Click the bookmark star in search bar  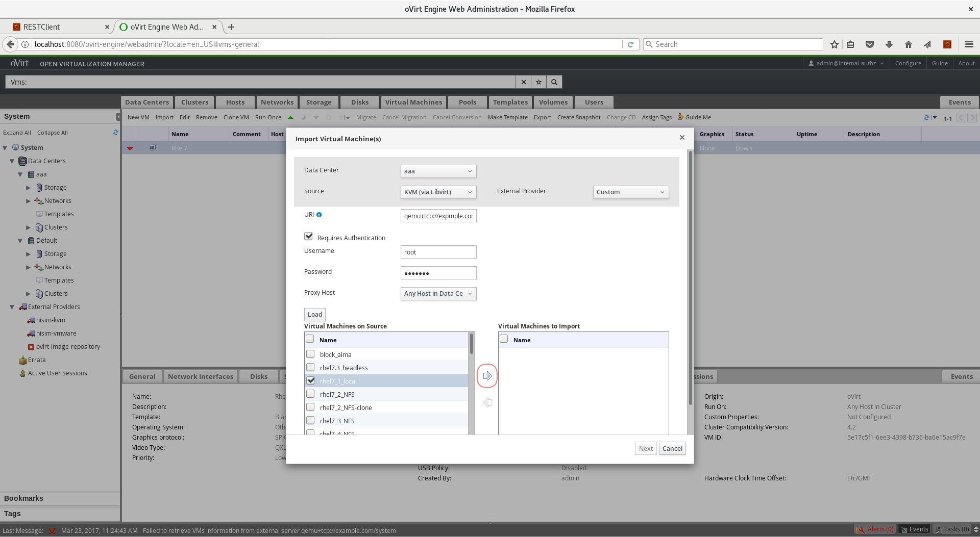pyautogui.click(x=538, y=82)
